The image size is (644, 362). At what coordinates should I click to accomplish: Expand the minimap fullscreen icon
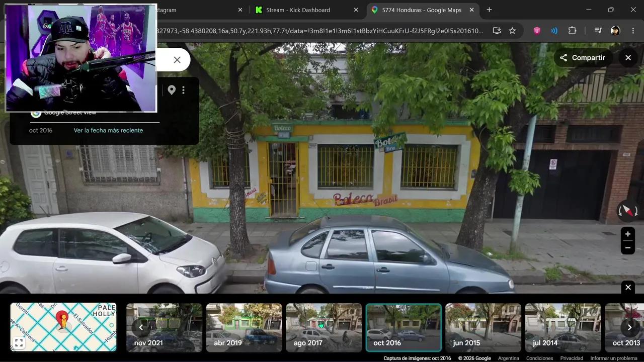click(19, 343)
